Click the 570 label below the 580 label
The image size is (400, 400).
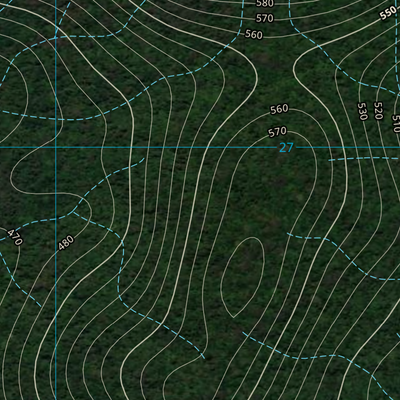coord(265,18)
